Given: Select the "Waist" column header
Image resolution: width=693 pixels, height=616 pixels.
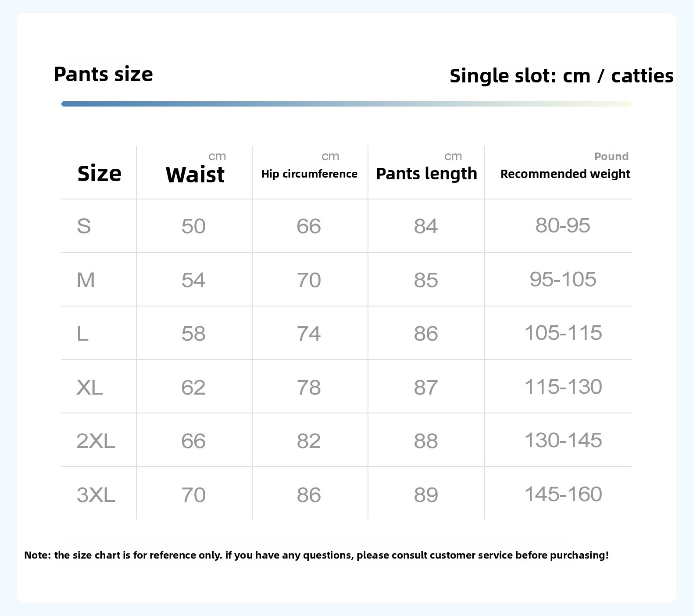Looking at the screenshot, I should click(x=195, y=174).
